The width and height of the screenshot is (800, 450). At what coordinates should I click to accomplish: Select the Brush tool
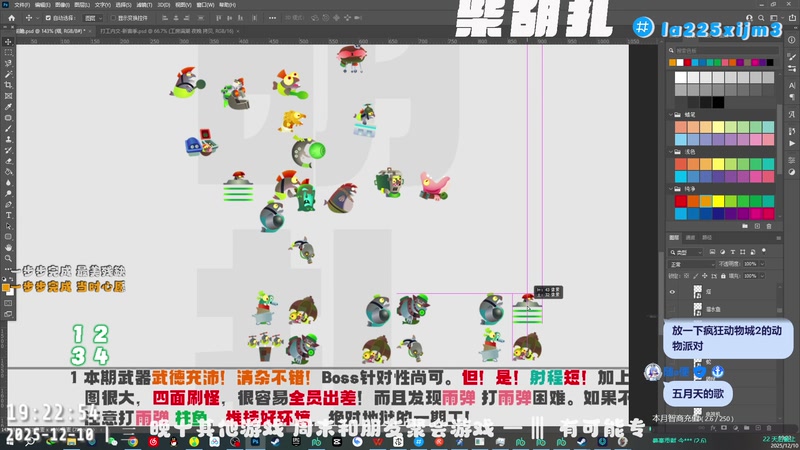pos(8,129)
